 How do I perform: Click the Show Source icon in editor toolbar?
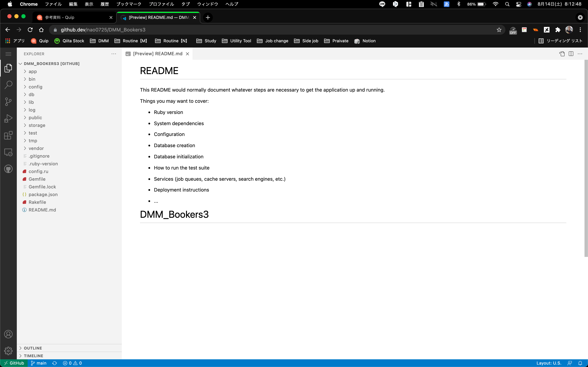(562, 54)
